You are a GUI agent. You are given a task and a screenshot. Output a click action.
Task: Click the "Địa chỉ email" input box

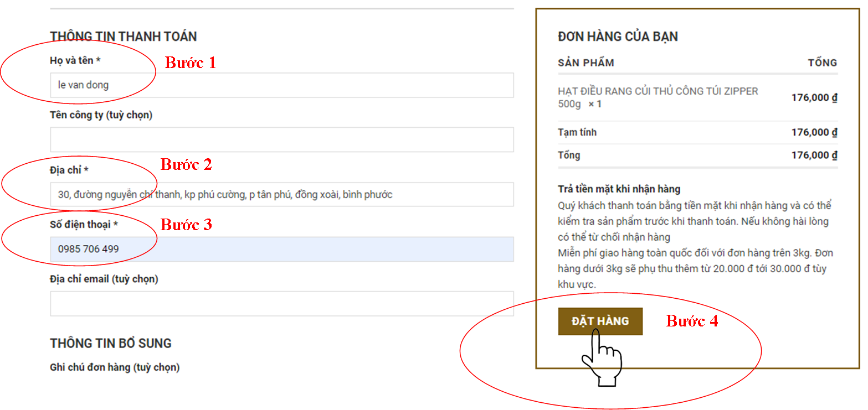(x=281, y=304)
